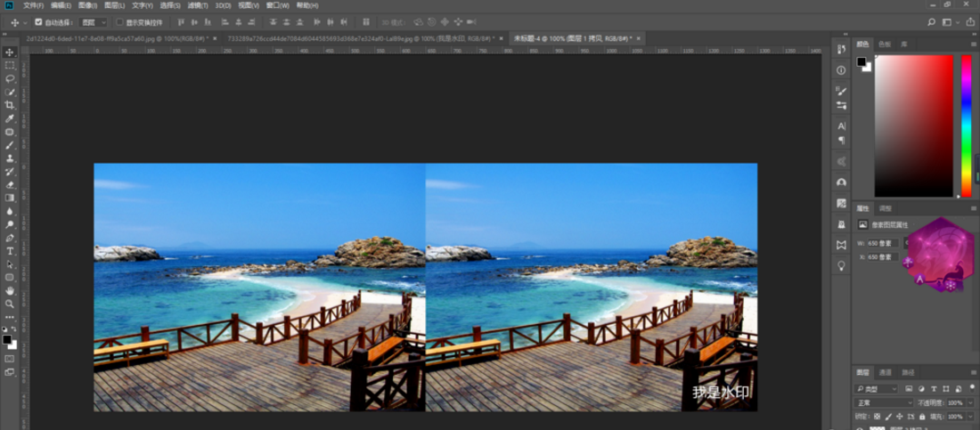This screenshot has height=430, width=980.
Task: Pick the Crop tool
Action: click(x=10, y=105)
